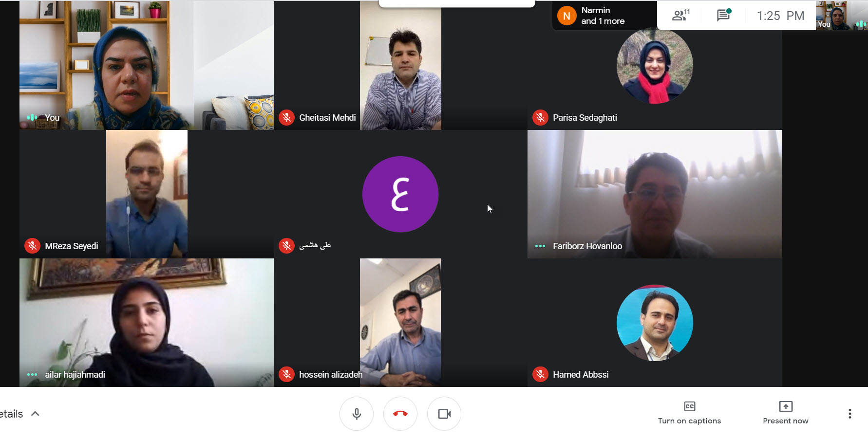The width and height of the screenshot is (868, 438).
Task: Click the Present now button
Action: [x=785, y=413]
